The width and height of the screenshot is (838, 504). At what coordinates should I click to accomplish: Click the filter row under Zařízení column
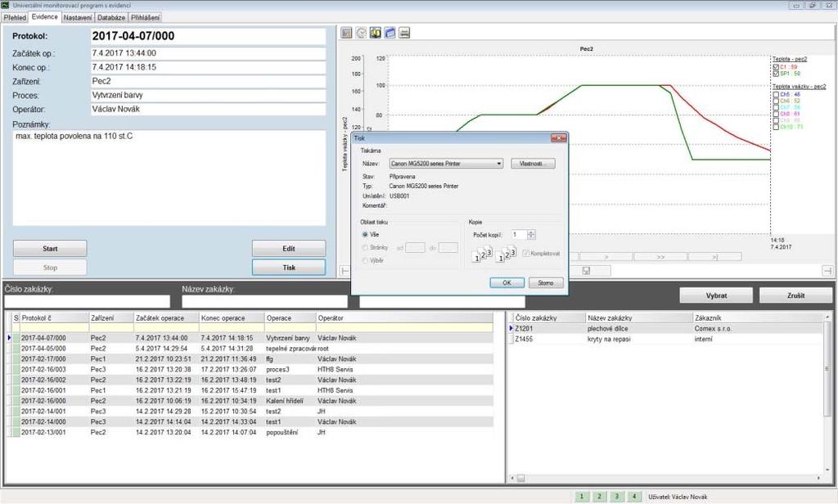click(111, 327)
